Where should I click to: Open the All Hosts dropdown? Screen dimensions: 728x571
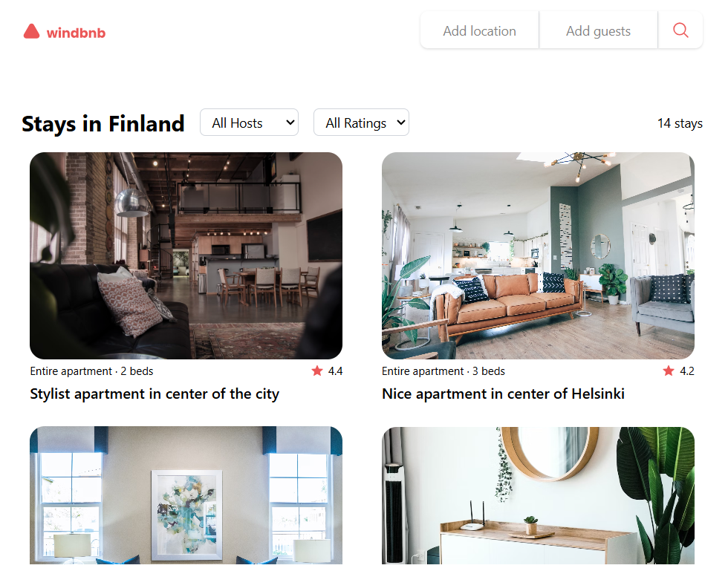click(249, 123)
